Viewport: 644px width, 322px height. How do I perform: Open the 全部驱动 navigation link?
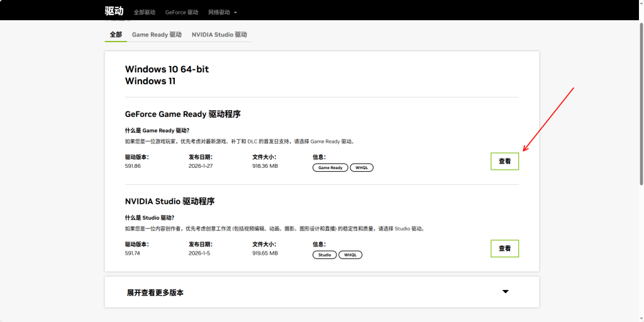click(x=144, y=12)
